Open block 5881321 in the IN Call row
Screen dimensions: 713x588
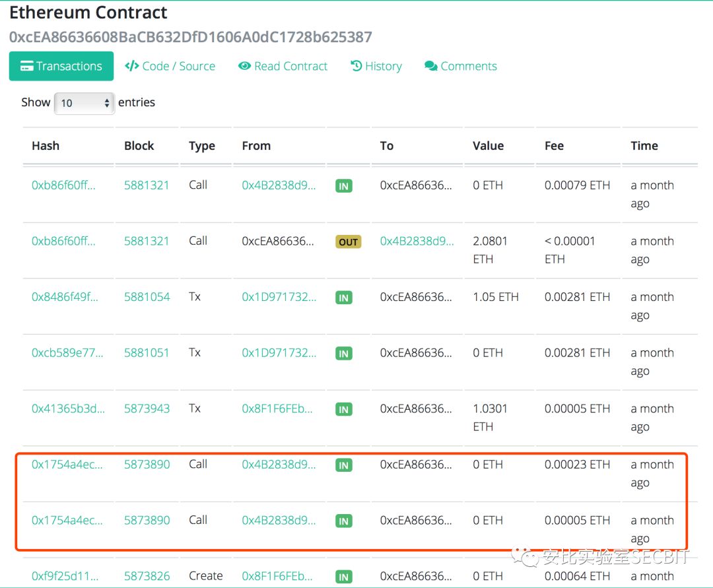(147, 185)
